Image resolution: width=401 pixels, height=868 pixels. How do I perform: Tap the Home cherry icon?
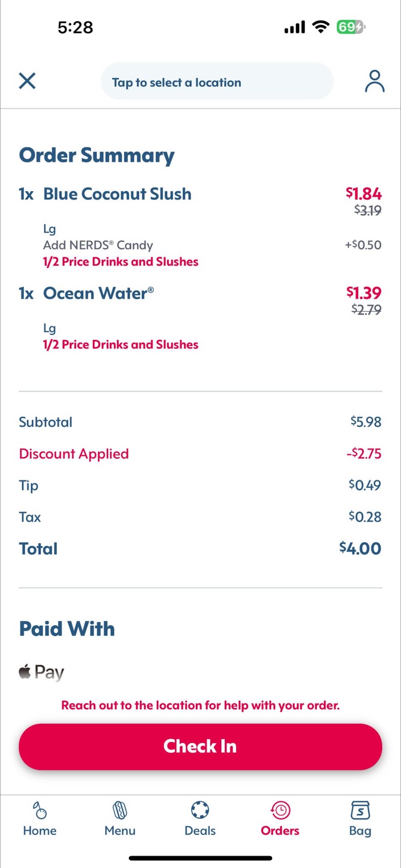pos(40,810)
